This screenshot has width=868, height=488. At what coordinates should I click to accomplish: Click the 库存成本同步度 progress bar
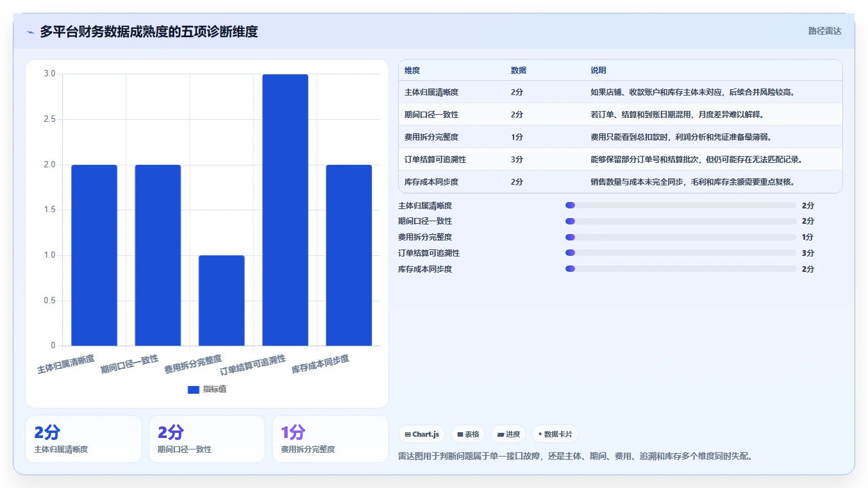click(x=681, y=269)
